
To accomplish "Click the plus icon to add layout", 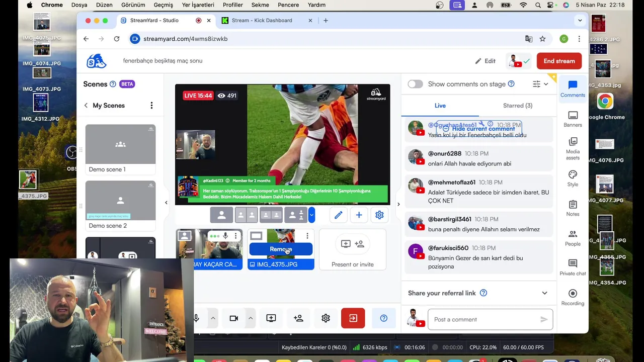I will [359, 215].
